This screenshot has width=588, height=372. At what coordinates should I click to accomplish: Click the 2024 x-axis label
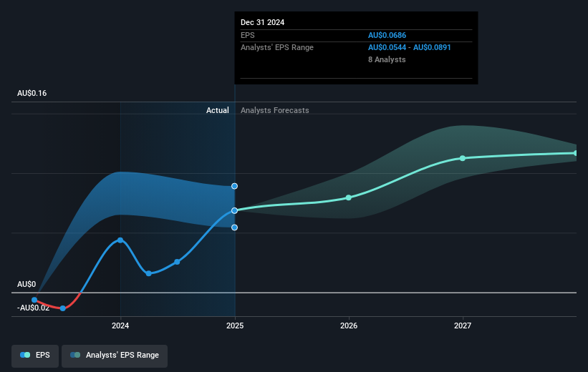tap(120, 325)
